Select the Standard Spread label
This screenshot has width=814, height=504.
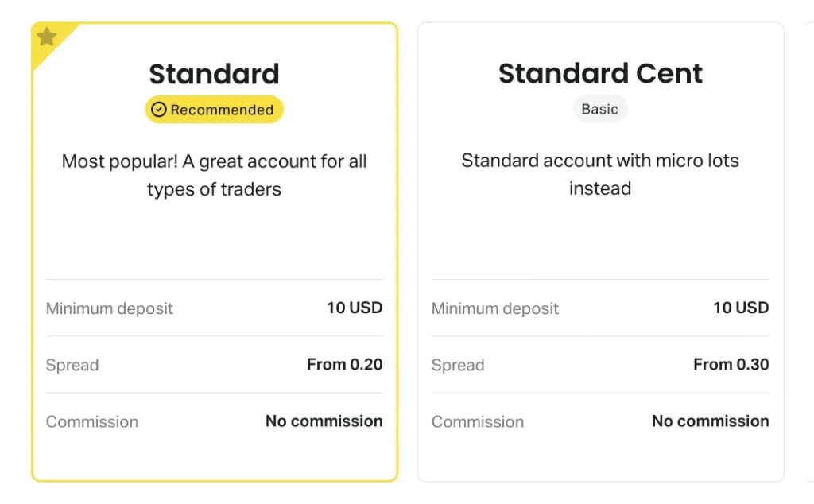coord(72,365)
